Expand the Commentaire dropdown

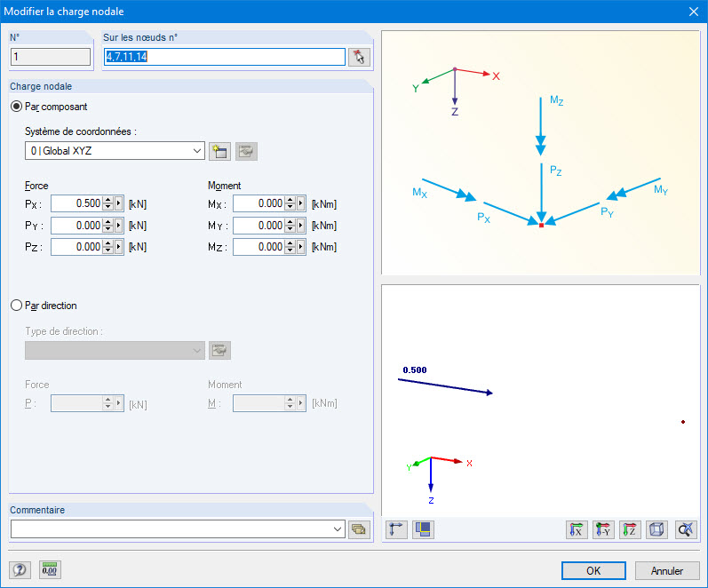pyautogui.click(x=338, y=529)
